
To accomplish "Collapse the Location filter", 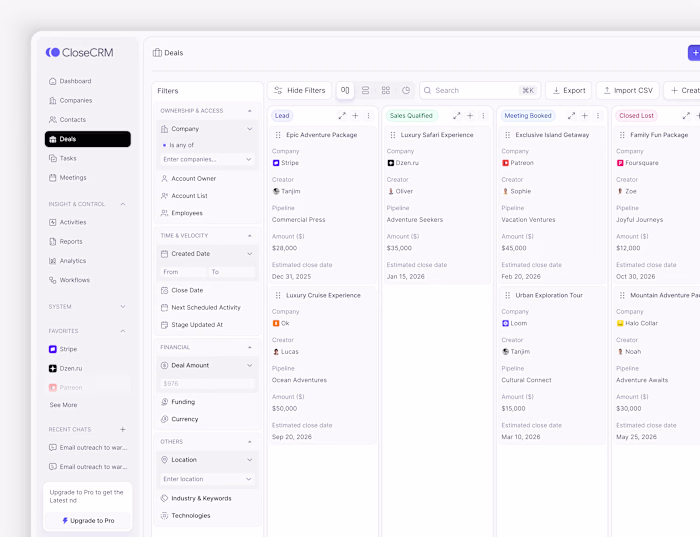I will tap(250, 460).
